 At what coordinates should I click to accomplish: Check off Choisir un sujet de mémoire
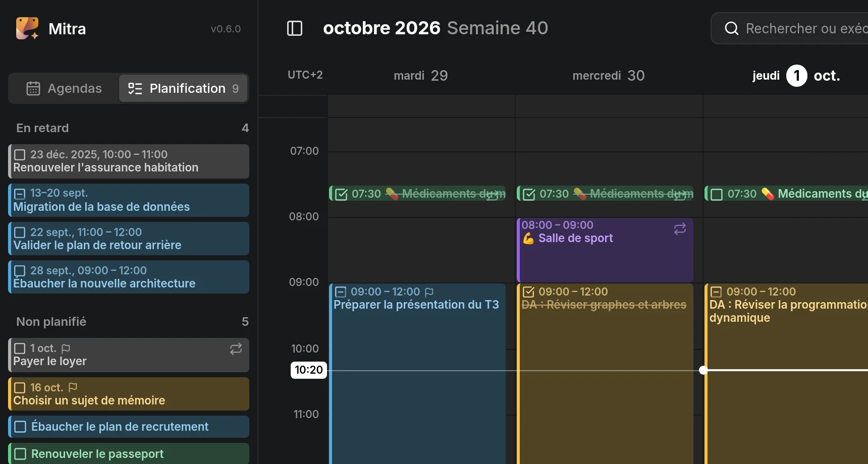(20, 388)
